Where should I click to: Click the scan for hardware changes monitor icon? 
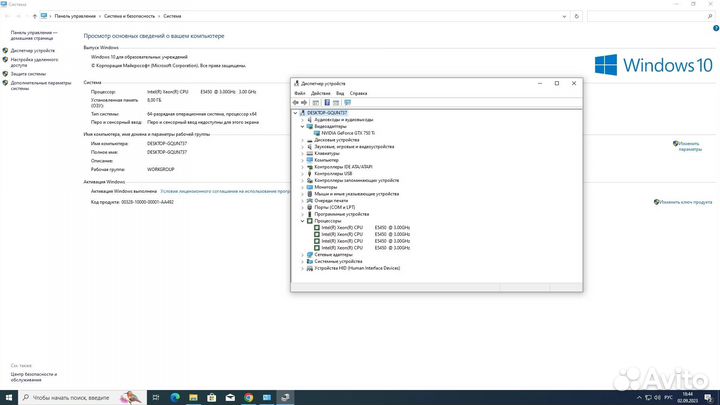coord(348,102)
